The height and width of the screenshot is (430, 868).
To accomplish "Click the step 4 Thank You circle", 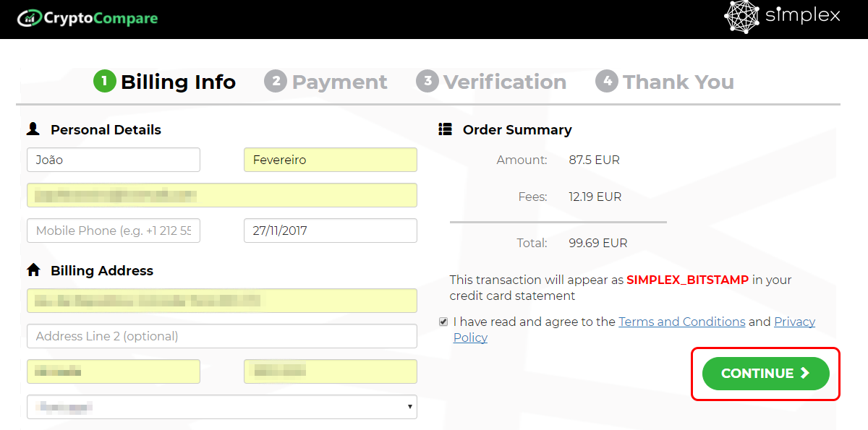I will pos(607,81).
